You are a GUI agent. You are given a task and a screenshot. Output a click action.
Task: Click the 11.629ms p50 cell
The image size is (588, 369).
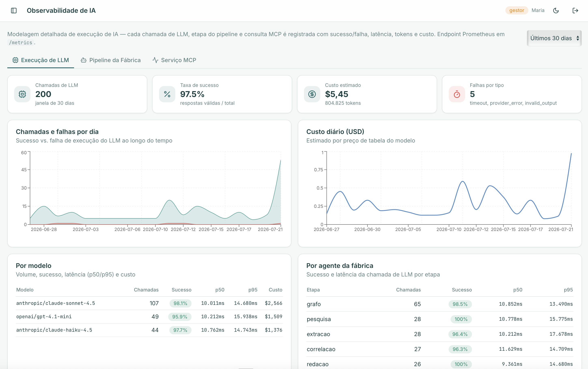(x=510, y=349)
